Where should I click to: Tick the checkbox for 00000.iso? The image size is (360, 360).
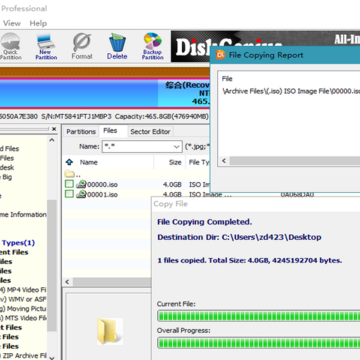tap(69, 184)
